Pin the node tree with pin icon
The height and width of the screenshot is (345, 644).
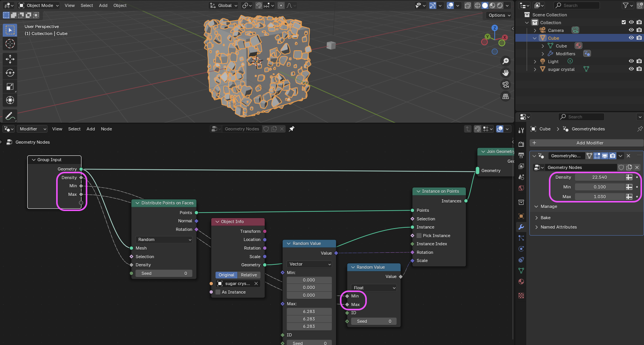[x=292, y=129]
